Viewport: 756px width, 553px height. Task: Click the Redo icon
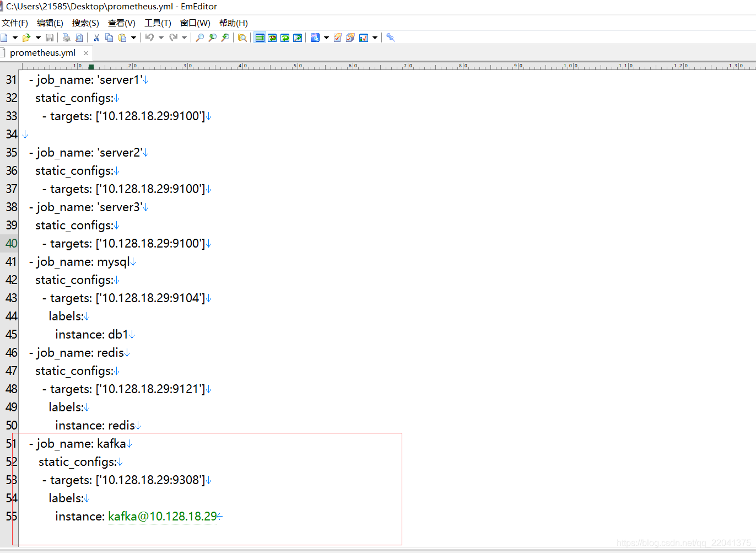click(173, 37)
